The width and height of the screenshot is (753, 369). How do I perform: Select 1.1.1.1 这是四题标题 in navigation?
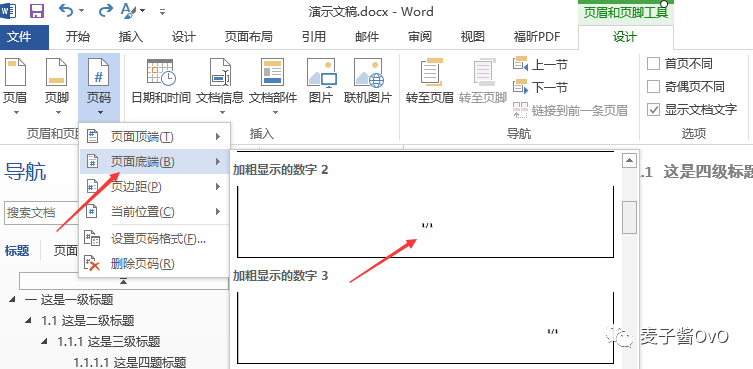click(x=130, y=362)
